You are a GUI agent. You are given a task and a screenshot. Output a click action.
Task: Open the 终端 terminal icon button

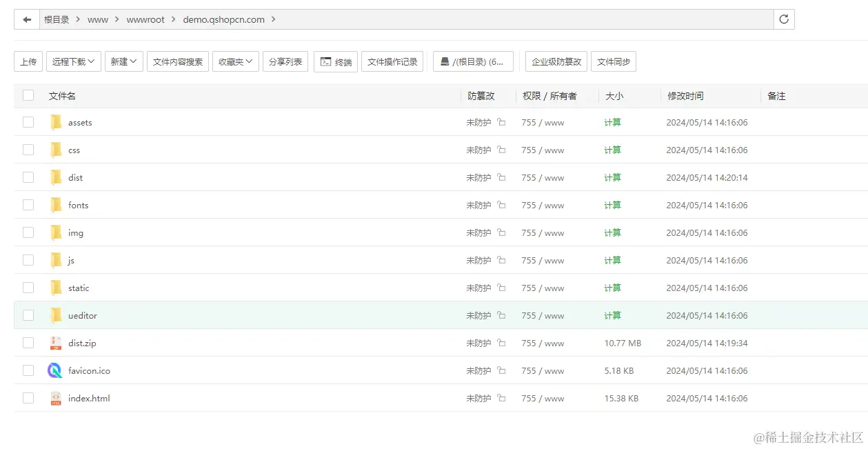(325, 61)
